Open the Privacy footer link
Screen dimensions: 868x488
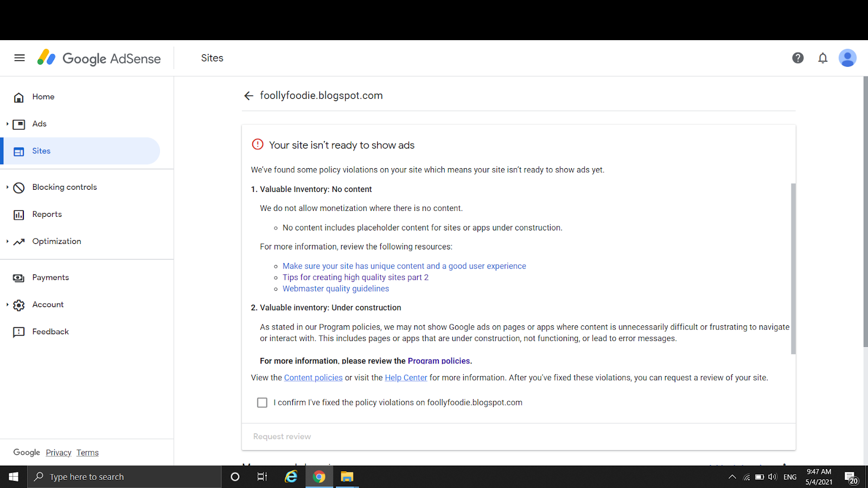pyautogui.click(x=59, y=453)
